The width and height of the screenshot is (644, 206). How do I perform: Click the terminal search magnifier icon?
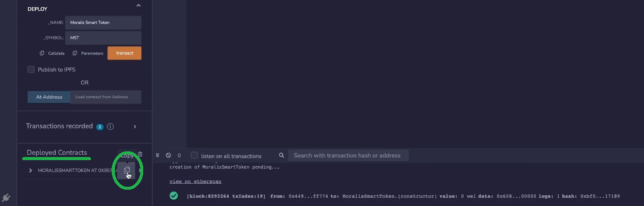click(281, 156)
